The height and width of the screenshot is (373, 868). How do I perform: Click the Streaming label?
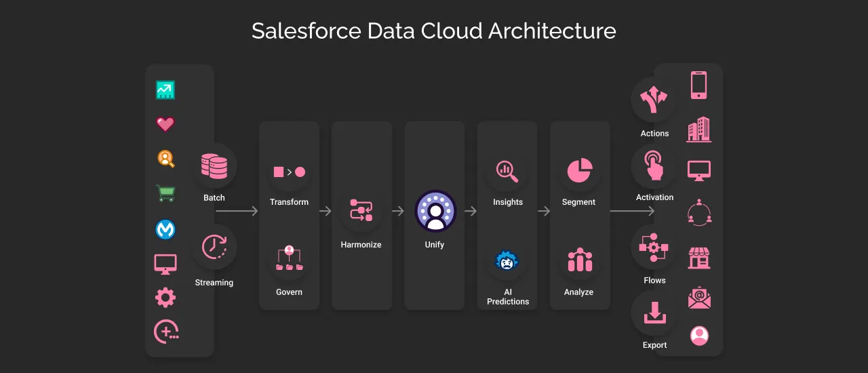point(214,283)
